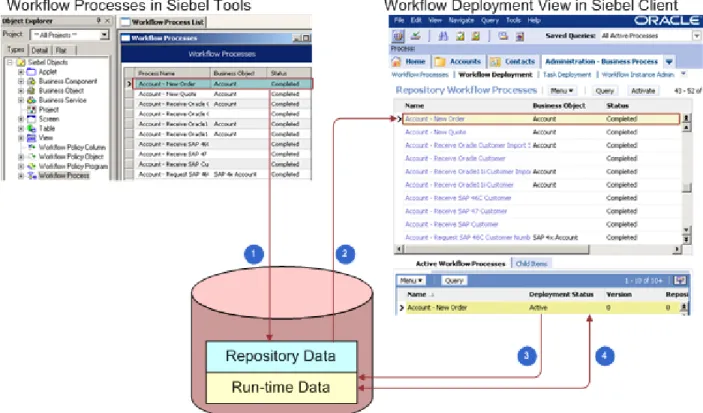The width and height of the screenshot is (703, 413).
Task: Click Process Name column header in Siebel Tools
Action: (173, 73)
